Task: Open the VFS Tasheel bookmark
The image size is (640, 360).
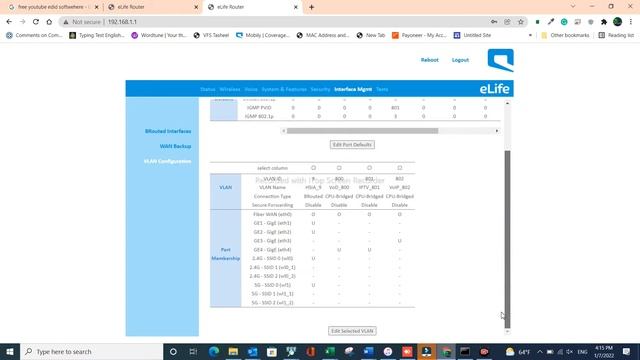Action: point(211,35)
